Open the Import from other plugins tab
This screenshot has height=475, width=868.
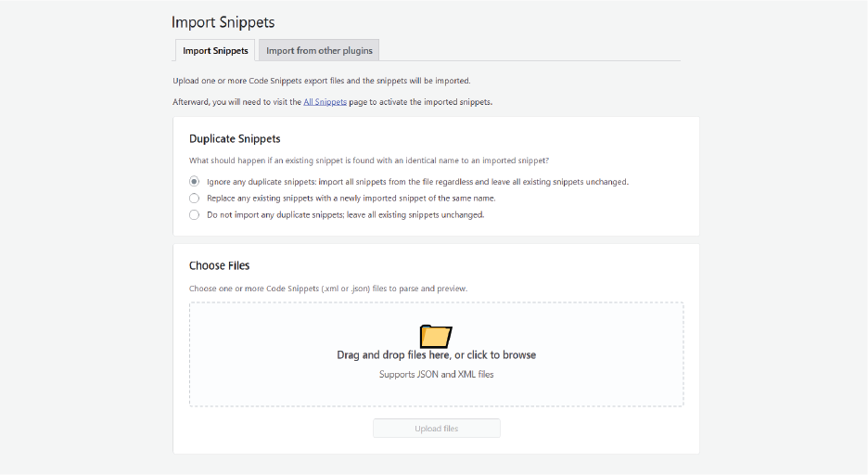(x=318, y=51)
